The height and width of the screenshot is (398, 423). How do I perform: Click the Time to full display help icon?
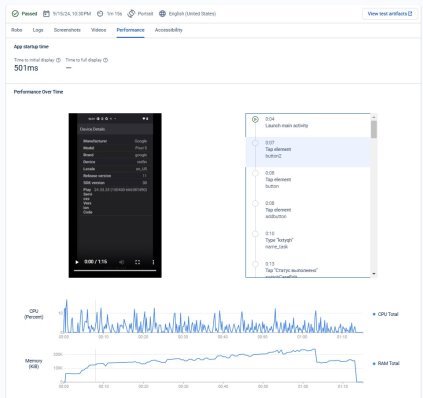pos(105,60)
